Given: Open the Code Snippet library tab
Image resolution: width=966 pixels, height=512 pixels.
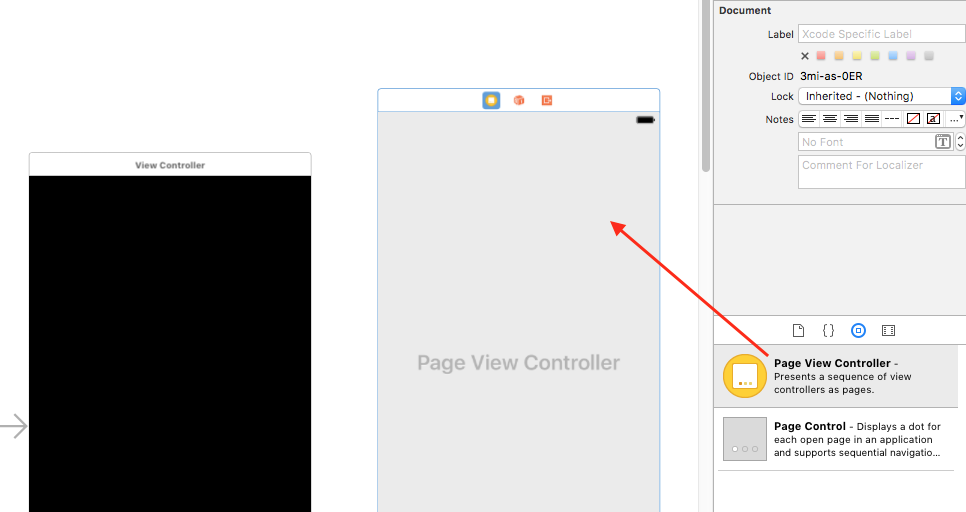Looking at the screenshot, I should pyautogui.click(x=829, y=331).
